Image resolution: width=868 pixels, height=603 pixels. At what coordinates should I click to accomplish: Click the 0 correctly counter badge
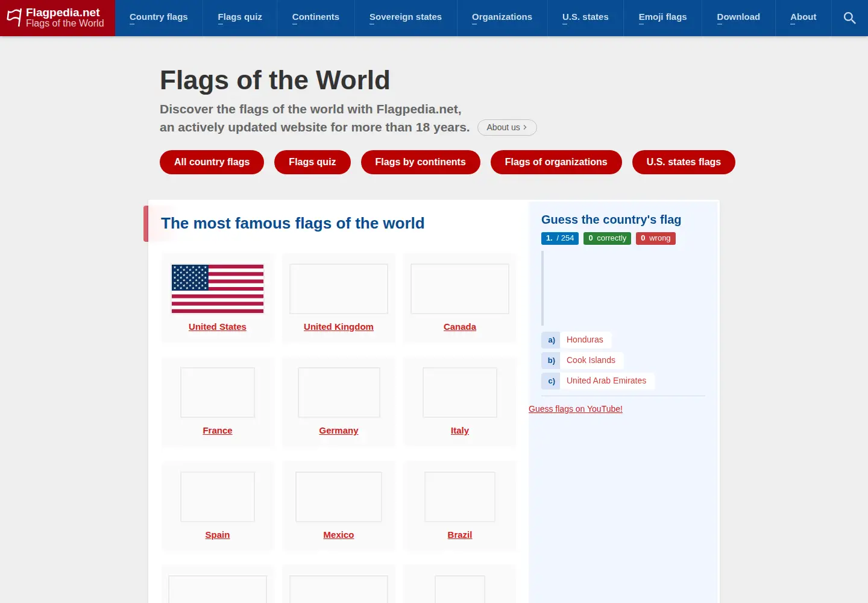[x=607, y=238]
